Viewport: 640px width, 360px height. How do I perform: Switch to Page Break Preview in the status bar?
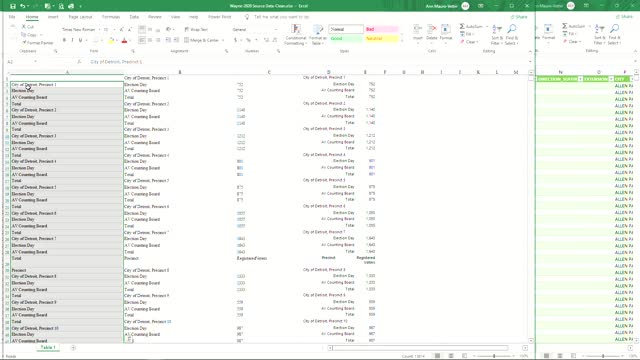tap(464, 356)
